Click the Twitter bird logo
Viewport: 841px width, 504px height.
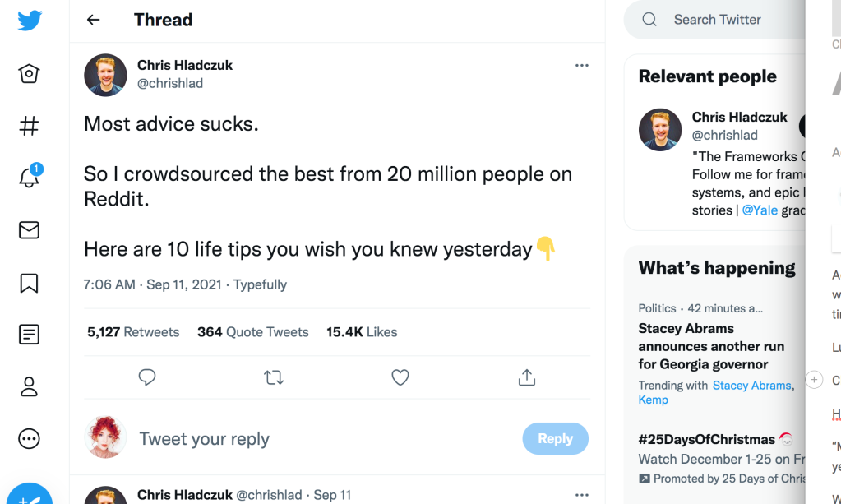29,20
